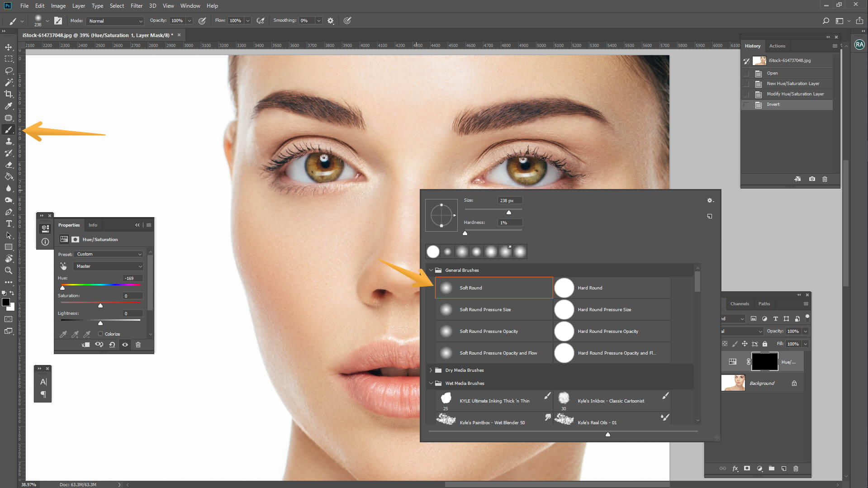Image resolution: width=868 pixels, height=488 pixels.
Task: Open the Filter menu
Action: tap(137, 6)
